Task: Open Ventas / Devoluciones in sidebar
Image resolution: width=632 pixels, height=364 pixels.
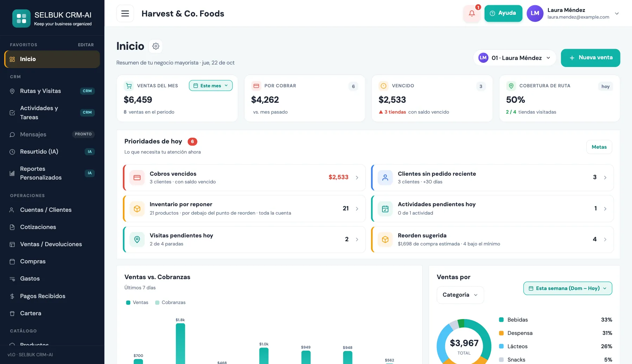Action: pos(52,244)
